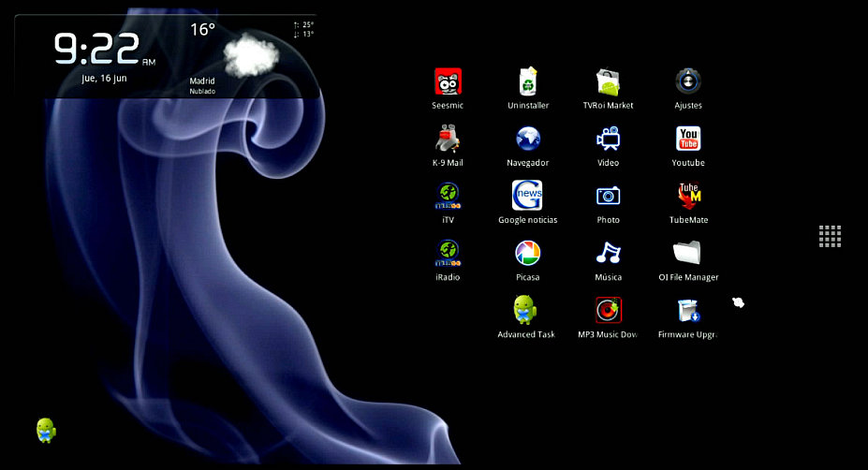Open the Firmware Upgrade app
Screen dimensions: 868x470
(x=688, y=311)
